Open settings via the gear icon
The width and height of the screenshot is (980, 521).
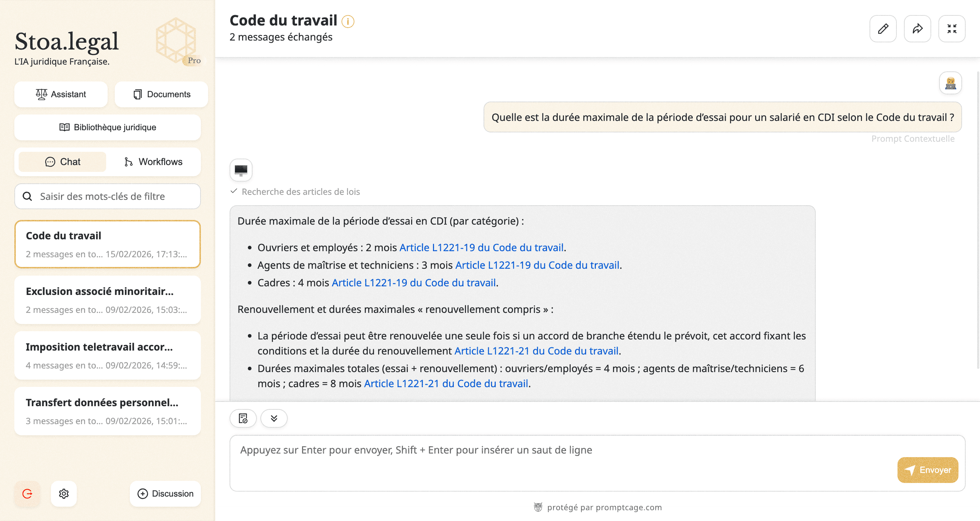[x=64, y=494]
